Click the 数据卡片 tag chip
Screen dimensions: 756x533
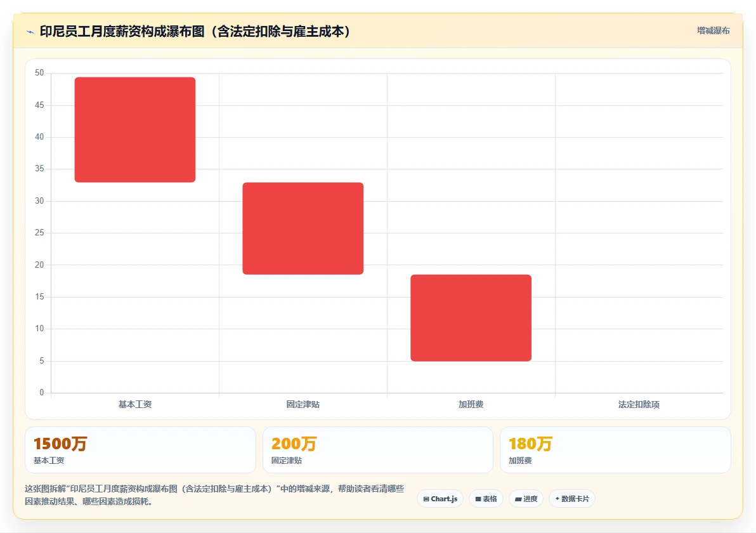[x=572, y=499]
